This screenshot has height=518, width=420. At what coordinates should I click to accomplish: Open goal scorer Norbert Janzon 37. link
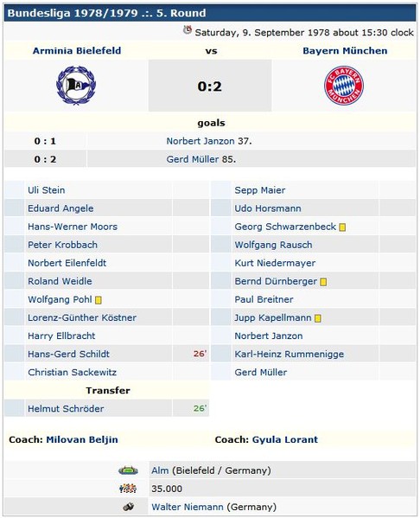200,141
